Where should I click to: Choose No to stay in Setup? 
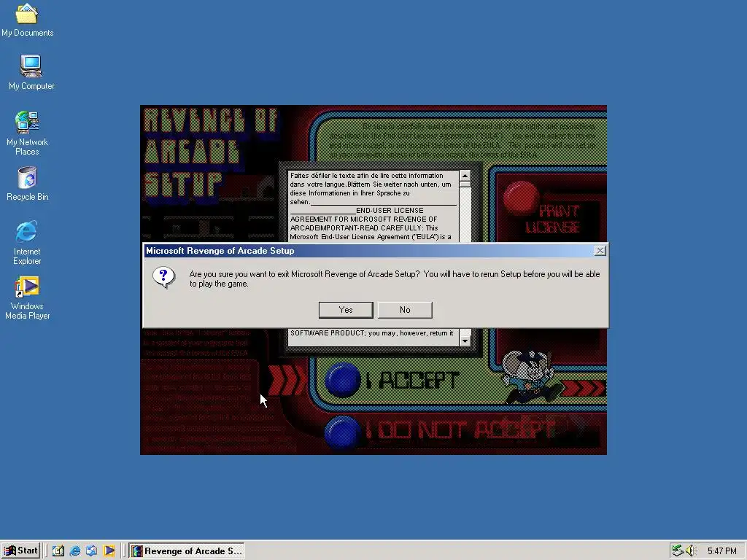click(405, 310)
